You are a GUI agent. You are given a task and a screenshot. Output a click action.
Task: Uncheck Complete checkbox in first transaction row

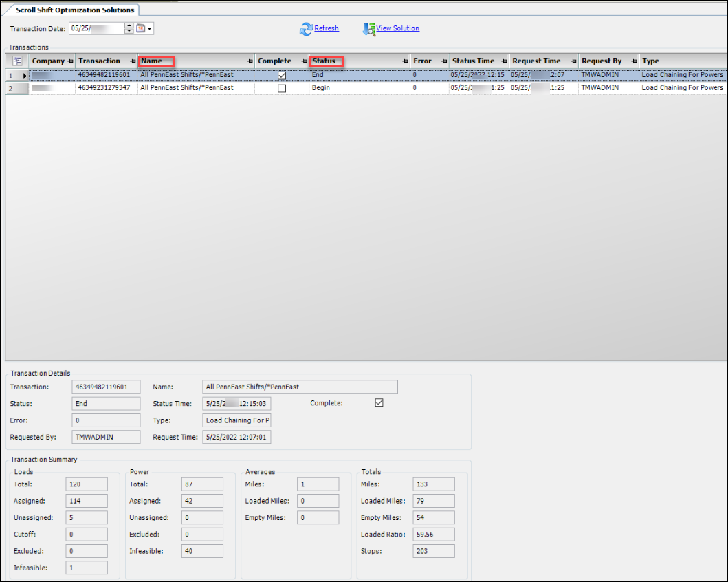281,75
